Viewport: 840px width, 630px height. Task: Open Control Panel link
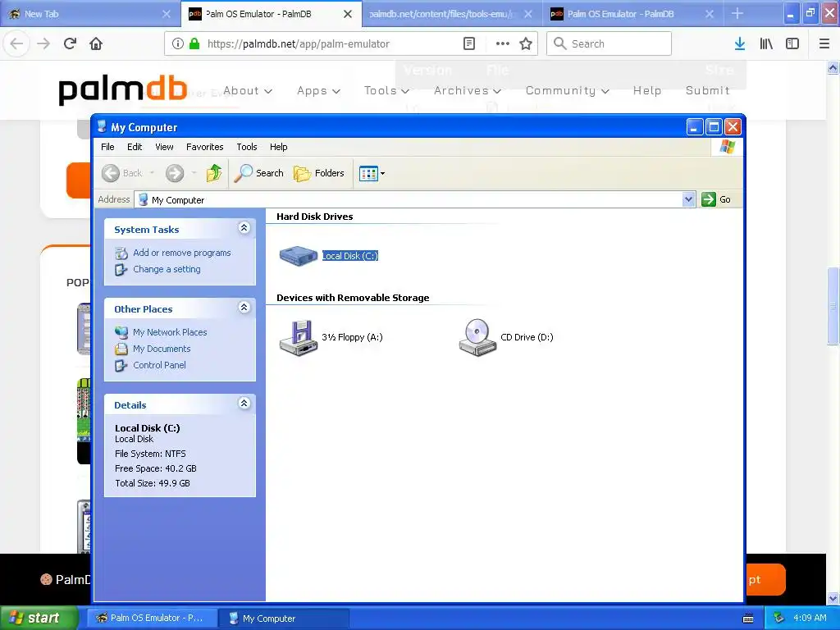pyautogui.click(x=159, y=365)
